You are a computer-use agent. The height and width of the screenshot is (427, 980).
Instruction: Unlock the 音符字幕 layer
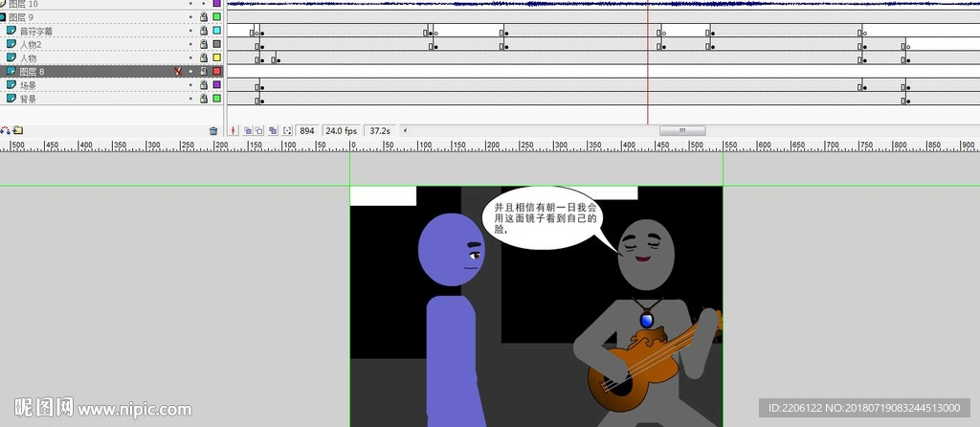coord(204,30)
